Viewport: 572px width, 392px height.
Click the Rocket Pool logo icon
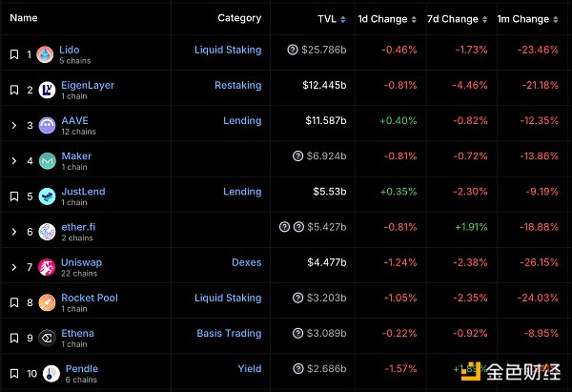(x=45, y=302)
